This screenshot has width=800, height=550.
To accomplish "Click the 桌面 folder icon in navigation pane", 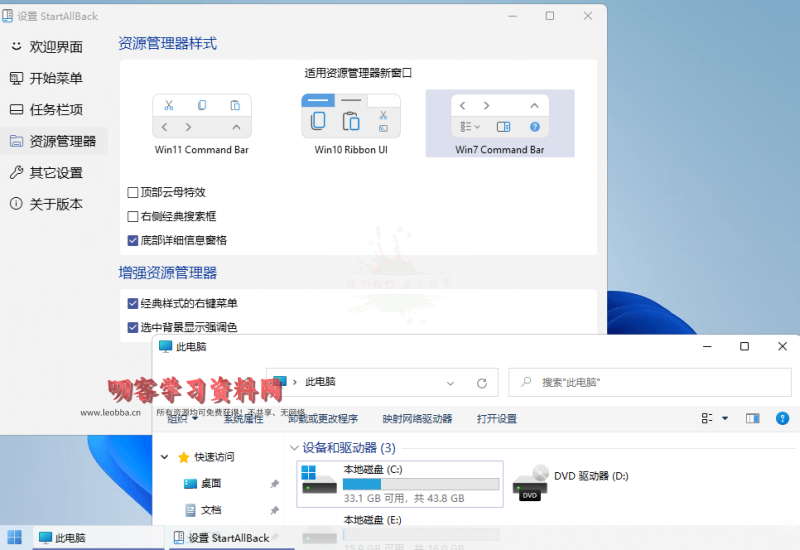I will [x=190, y=483].
